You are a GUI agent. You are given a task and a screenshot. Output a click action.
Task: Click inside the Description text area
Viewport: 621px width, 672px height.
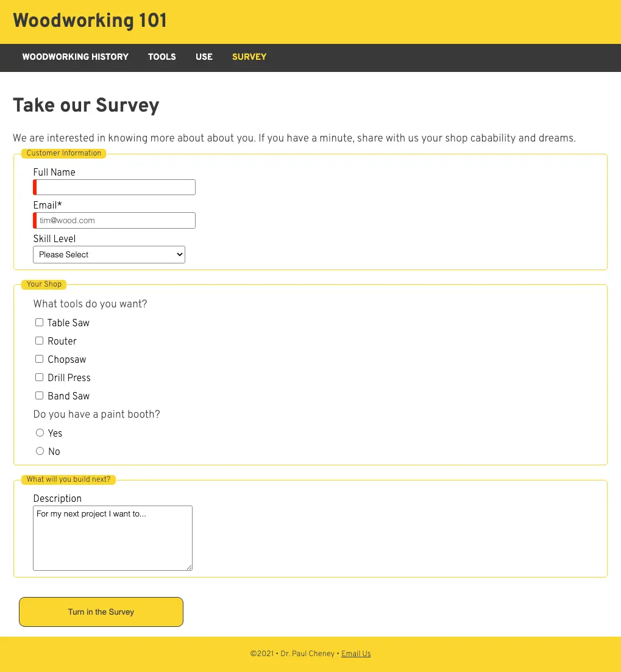[x=113, y=538]
